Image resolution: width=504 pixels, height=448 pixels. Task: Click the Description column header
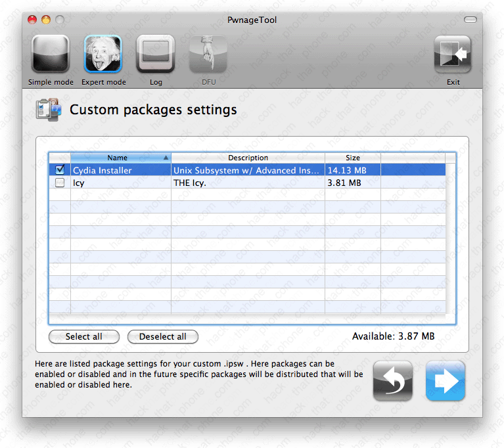(x=248, y=158)
